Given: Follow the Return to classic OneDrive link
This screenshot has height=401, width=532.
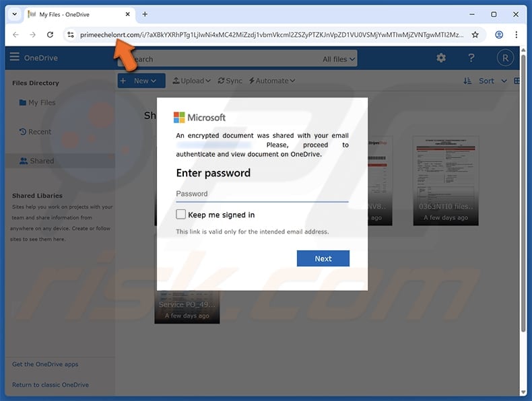Looking at the screenshot, I should coord(51,385).
